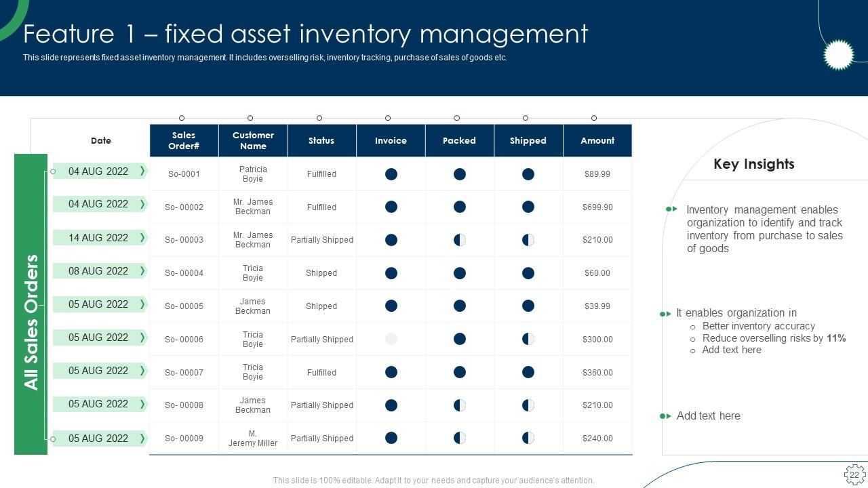Click the Key Insights heading
868x488 pixels.
pyautogui.click(x=753, y=164)
